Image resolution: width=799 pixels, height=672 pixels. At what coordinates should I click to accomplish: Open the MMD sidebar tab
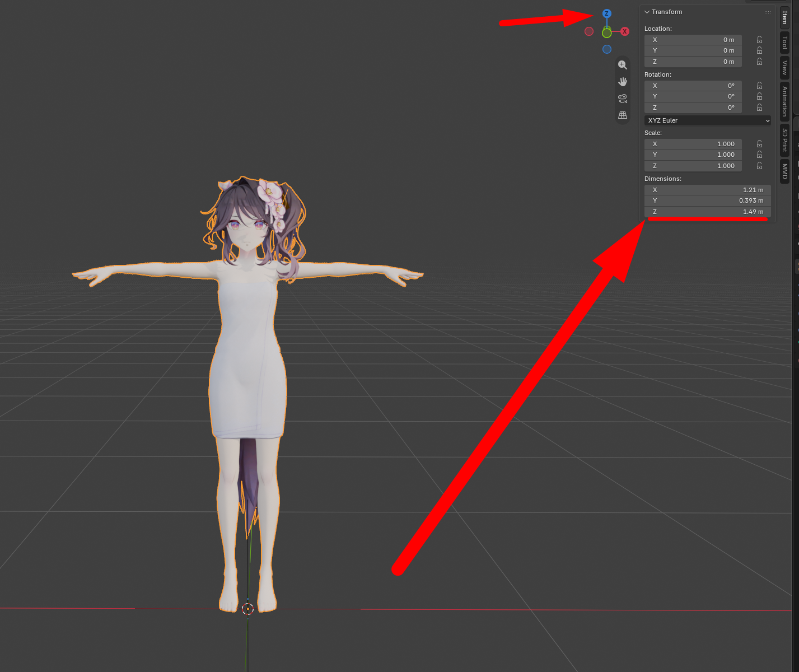pyautogui.click(x=784, y=171)
